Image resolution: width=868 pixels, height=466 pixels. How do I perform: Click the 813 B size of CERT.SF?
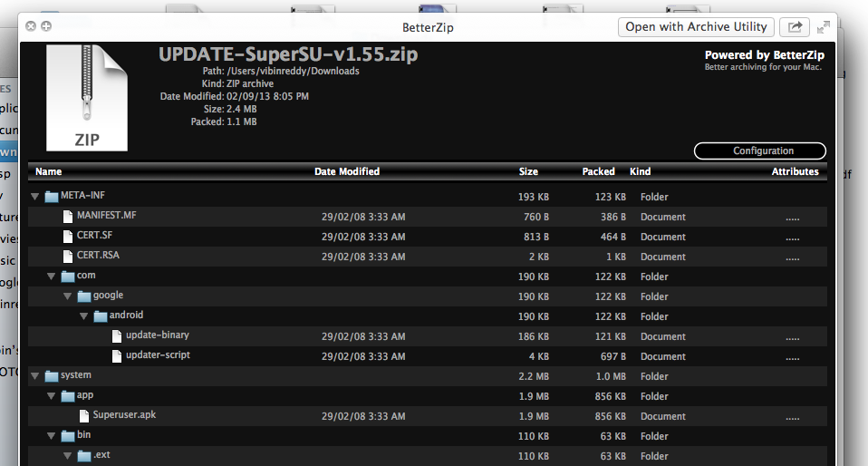(535, 237)
